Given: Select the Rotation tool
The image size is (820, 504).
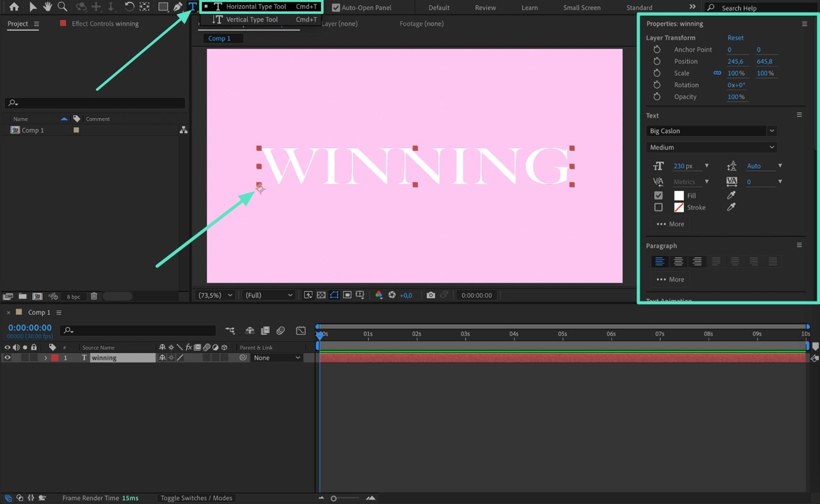Looking at the screenshot, I should [x=129, y=7].
